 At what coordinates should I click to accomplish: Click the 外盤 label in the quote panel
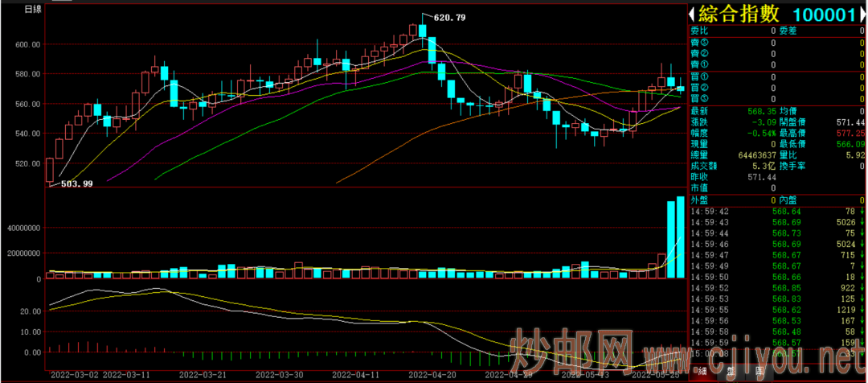pyautogui.click(x=701, y=199)
